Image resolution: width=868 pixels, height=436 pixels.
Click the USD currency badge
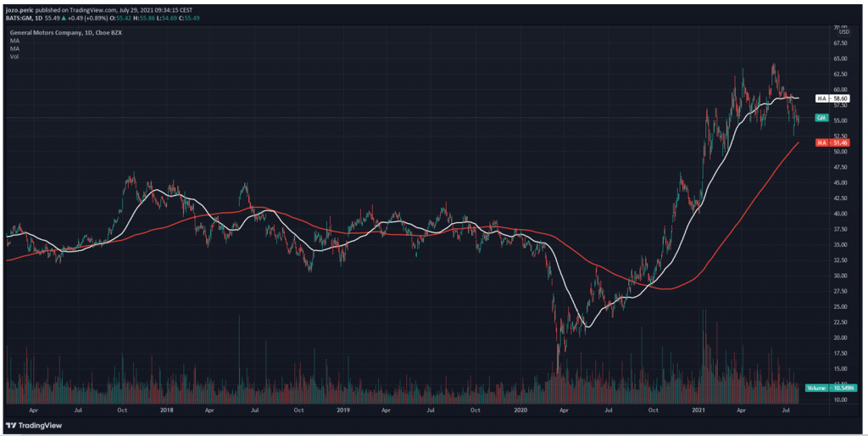tap(844, 33)
